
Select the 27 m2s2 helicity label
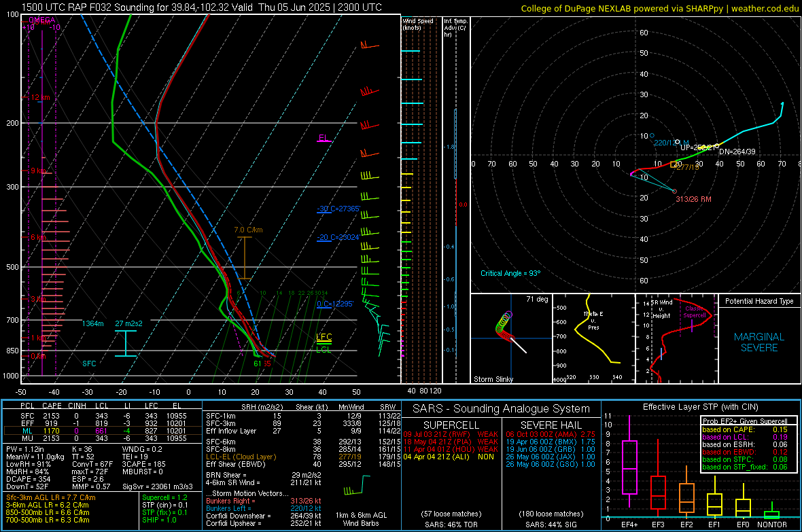pyautogui.click(x=129, y=323)
